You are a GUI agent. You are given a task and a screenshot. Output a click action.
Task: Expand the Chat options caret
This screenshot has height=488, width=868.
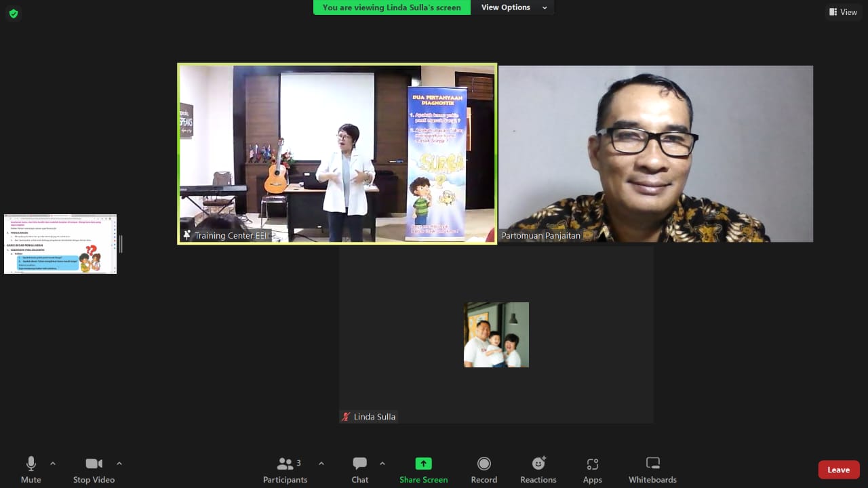tap(382, 464)
